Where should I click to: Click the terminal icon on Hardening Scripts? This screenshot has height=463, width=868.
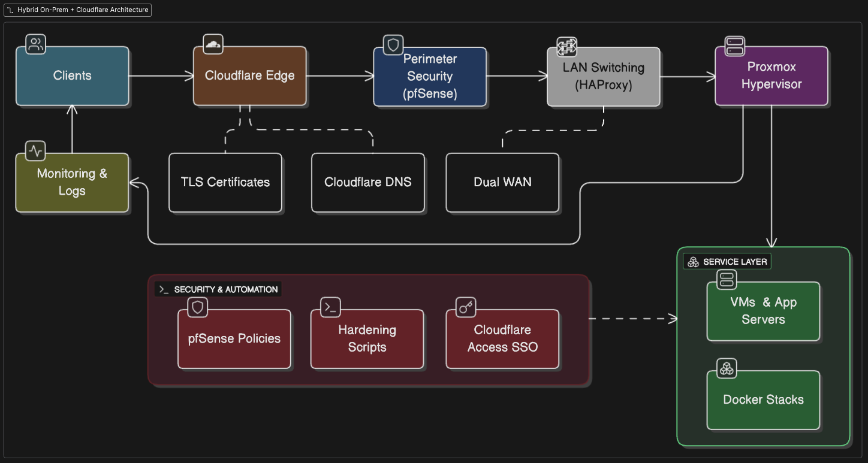(331, 307)
